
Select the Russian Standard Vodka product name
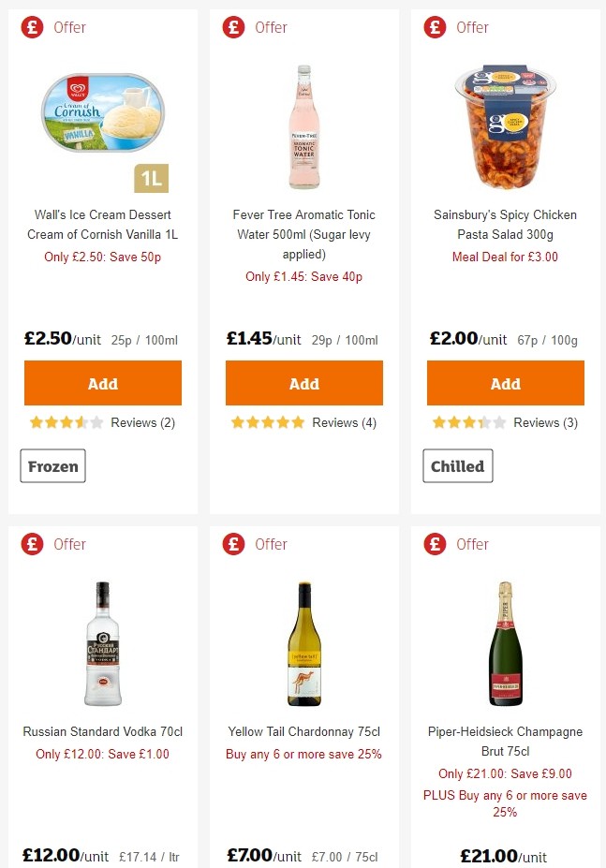click(103, 731)
